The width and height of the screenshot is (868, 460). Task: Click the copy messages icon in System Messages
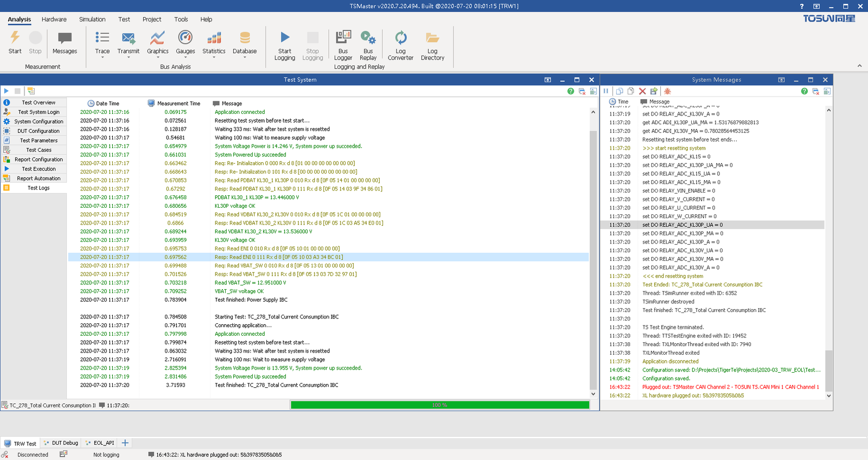(x=619, y=91)
